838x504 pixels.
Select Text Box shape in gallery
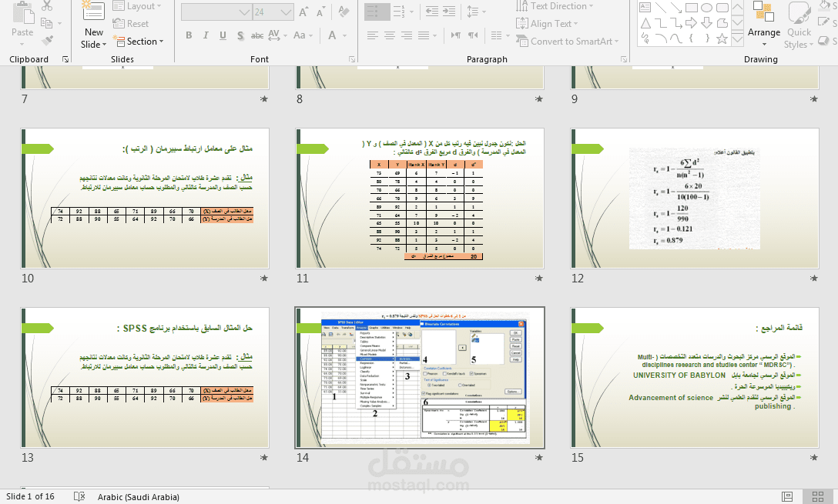click(x=645, y=8)
